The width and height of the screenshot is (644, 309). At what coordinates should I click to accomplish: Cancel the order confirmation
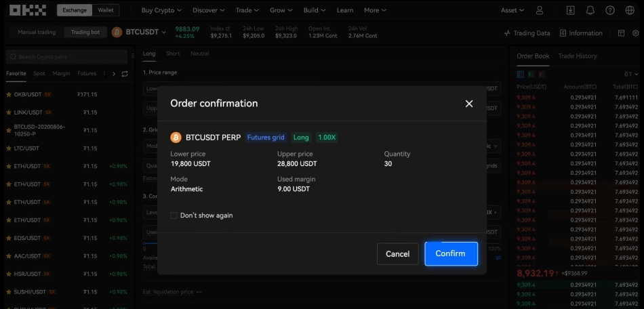click(x=397, y=254)
